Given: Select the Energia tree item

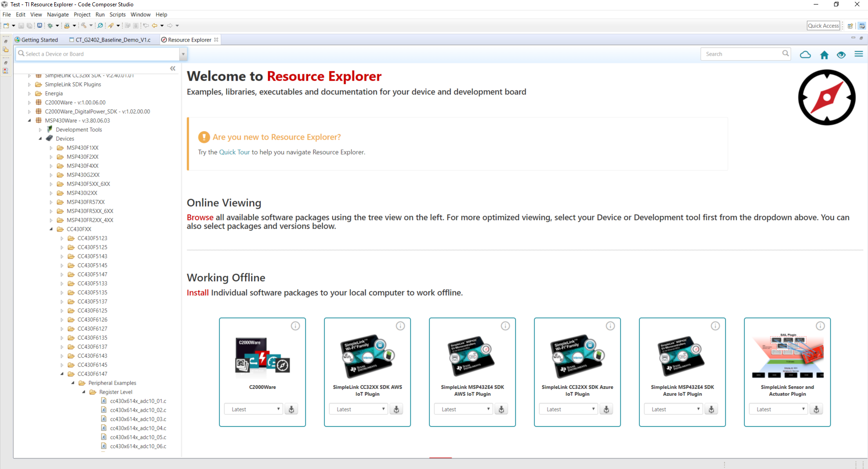Looking at the screenshot, I should [x=54, y=94].
